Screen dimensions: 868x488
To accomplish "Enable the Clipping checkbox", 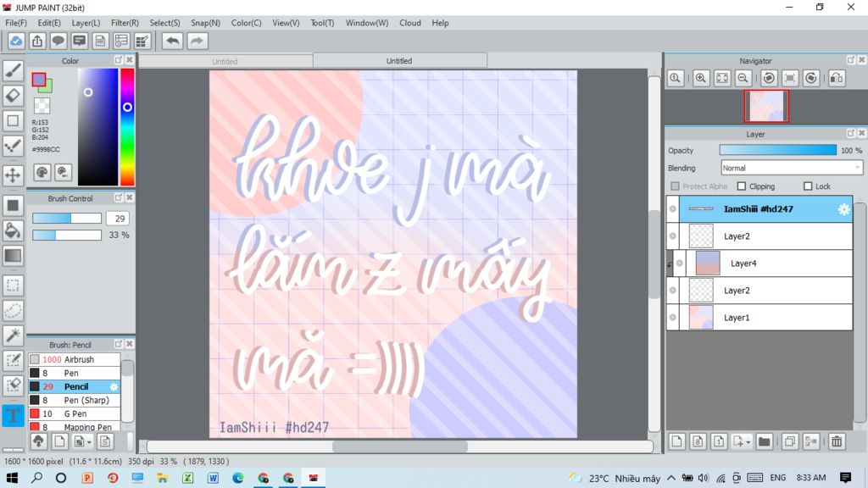I will tap(741, 186).
